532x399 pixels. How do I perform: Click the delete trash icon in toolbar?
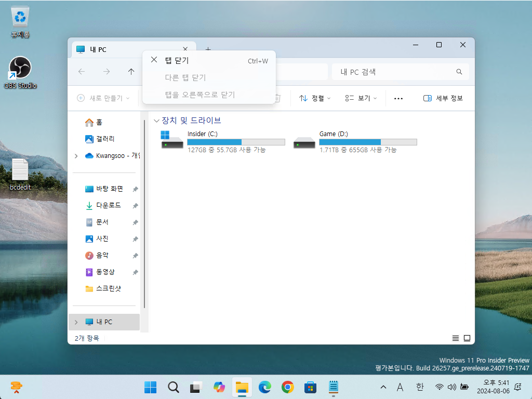278,98
